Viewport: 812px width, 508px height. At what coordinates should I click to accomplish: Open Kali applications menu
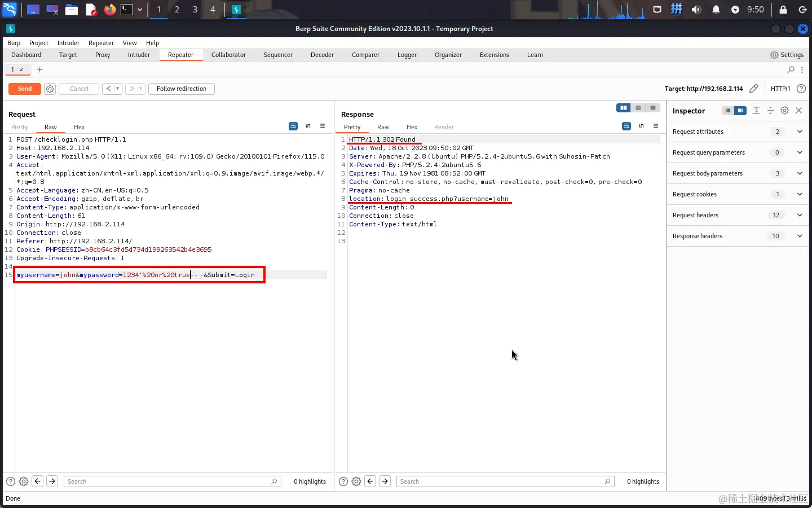(x=10, y=10)
